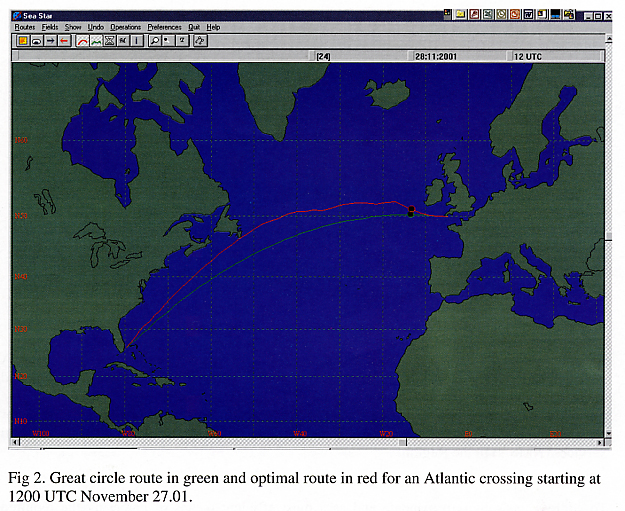This screenshot has height=511, width=625.
Task: Open the Preferences menu
Action: click(164, 27)
